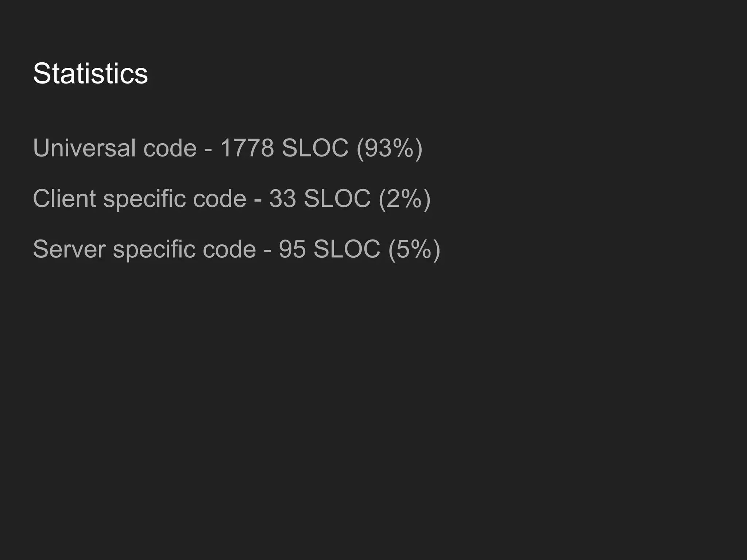
Task: Click the (5%) percentage text
Action: [414, 249]
